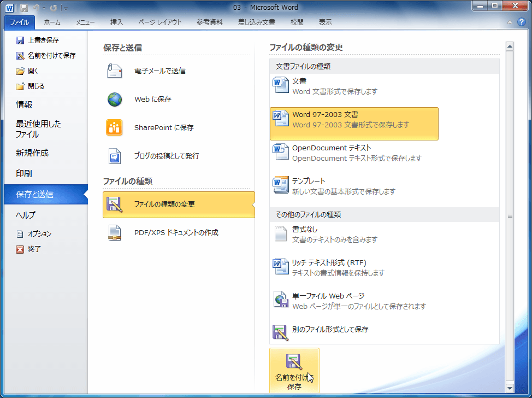Click the plain notepad icon for 書式なし

tap(281, 233)
